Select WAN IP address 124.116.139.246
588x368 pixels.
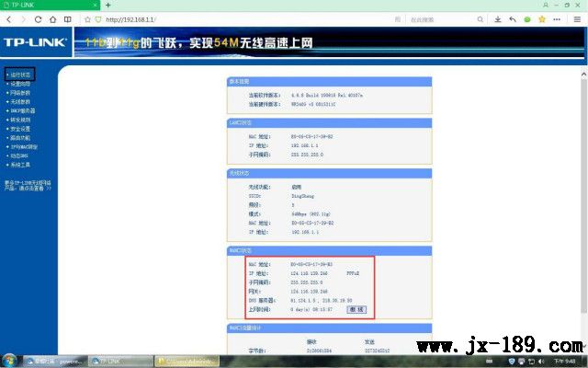(309, 273)
